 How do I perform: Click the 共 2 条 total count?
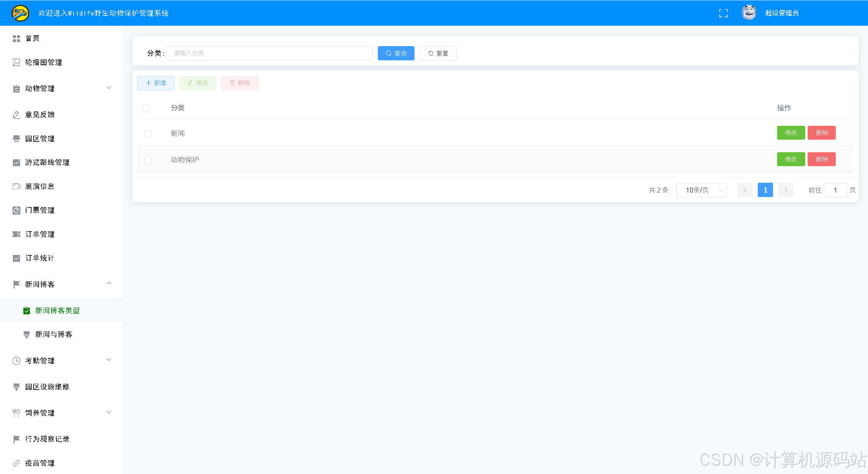pyautogui.click(x=659, y=190)
